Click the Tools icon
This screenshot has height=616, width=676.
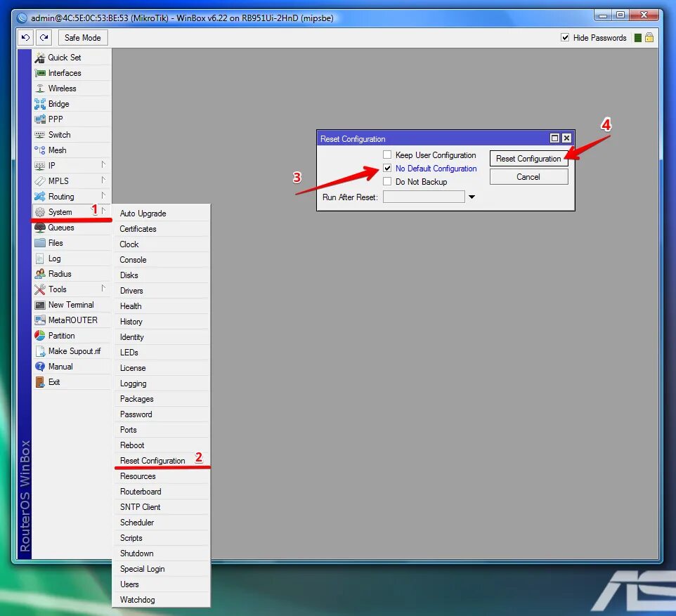pyautogui.click(x=39, y=289)
